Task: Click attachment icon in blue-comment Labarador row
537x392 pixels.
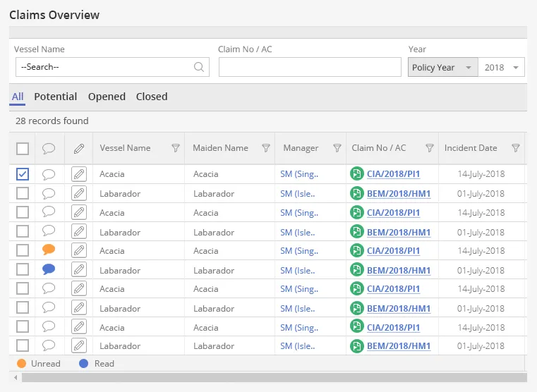Action: click(79, 270)
